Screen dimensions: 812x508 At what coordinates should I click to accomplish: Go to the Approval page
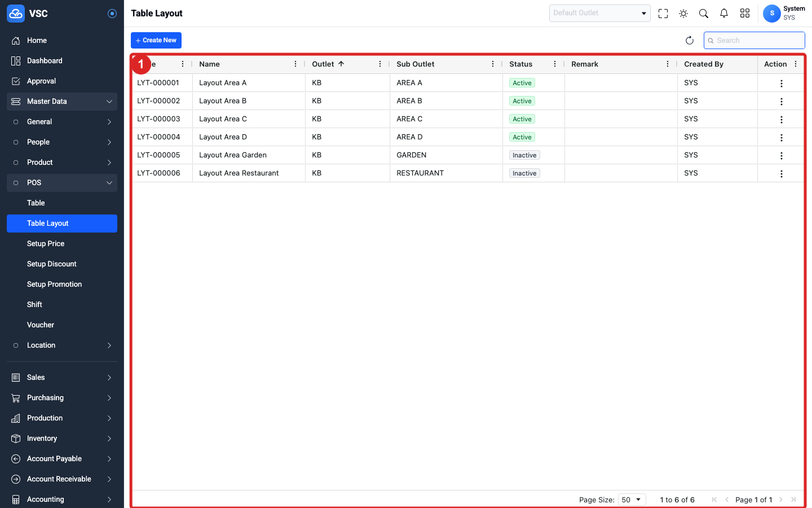tap(62, 81)
